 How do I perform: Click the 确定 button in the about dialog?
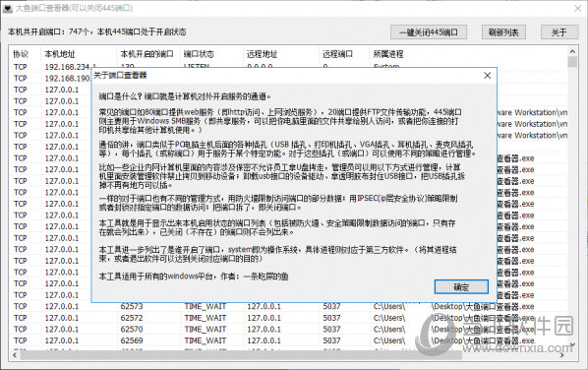[461, 287]
